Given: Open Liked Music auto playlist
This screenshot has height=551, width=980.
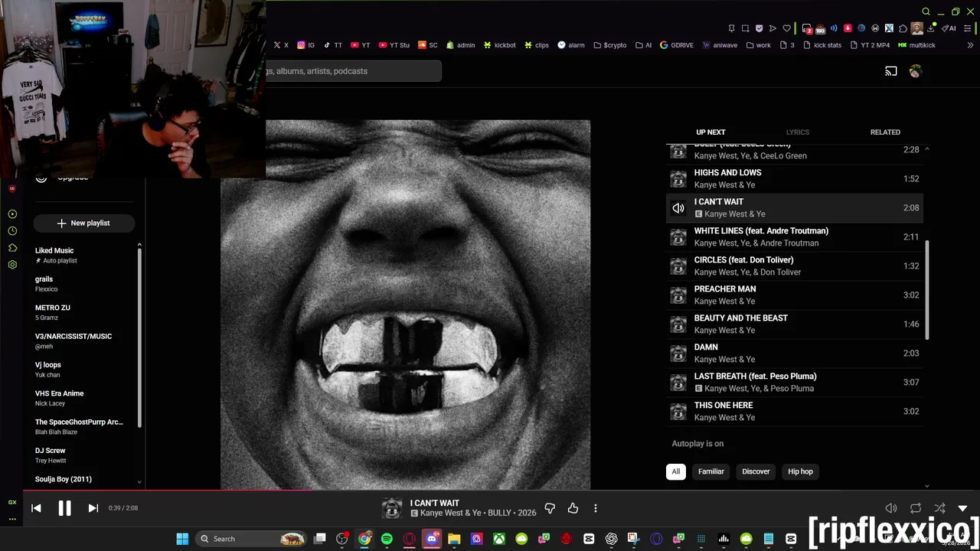Looking at the screenshot, I should [x=84, y=255].
